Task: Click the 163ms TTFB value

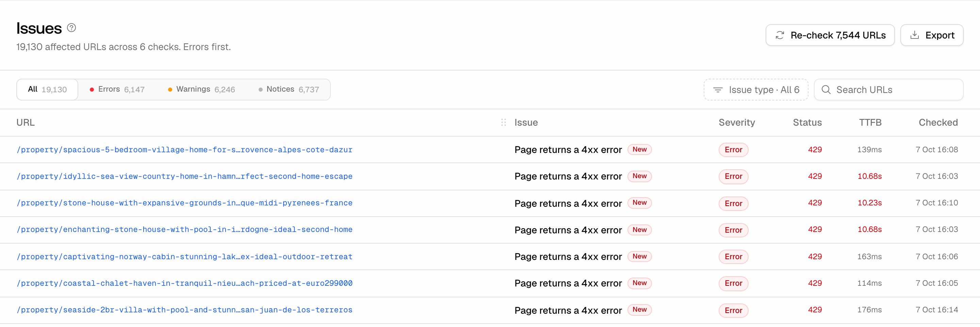Action: point(869,256)
